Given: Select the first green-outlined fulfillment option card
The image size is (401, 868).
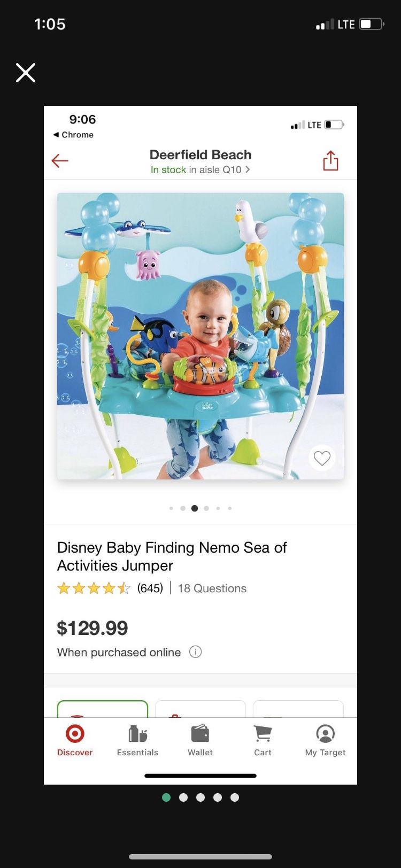Looking at the screenshot, I should click(x=103, y=709).
